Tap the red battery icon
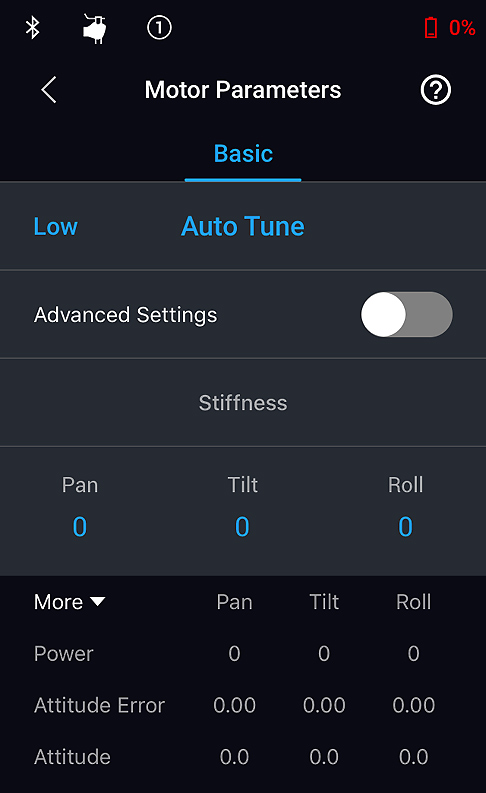The width and height of the screenshot is (486, 793). pos(431,27)
